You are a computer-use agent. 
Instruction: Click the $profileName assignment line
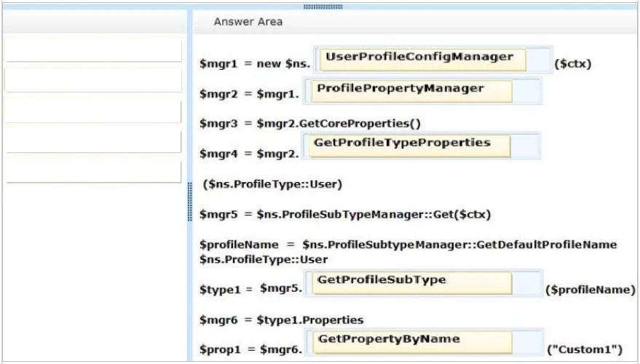[408, 245]
